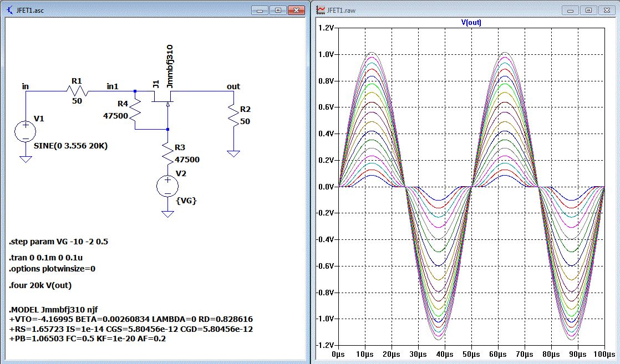Close the JFET1.raw waveform window
Screen dimensions: 620x364
[x=607, y=10]
